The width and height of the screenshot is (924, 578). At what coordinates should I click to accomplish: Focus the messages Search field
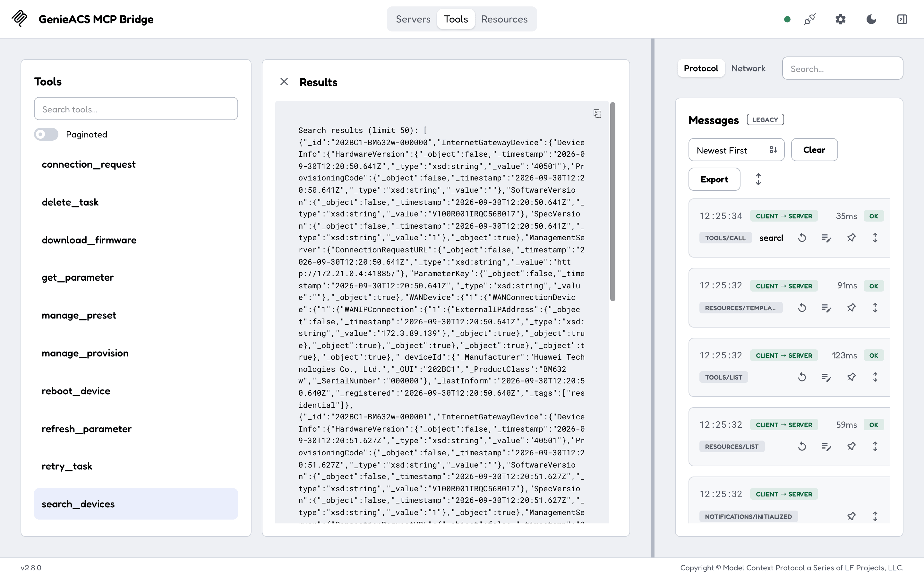[x=842, y=68]
